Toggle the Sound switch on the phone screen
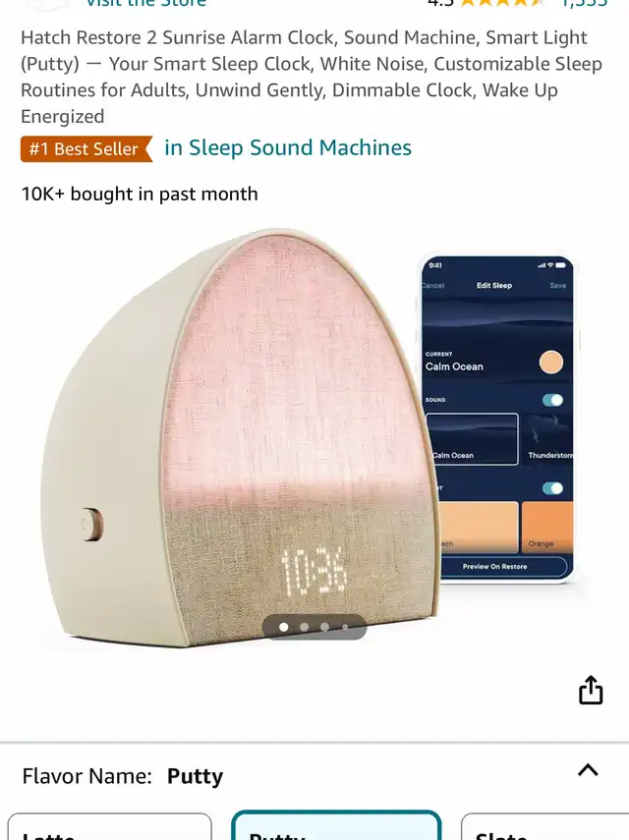The height and width of the screenshot is (840, 629). pyautogui.click(x=552, y=400)
